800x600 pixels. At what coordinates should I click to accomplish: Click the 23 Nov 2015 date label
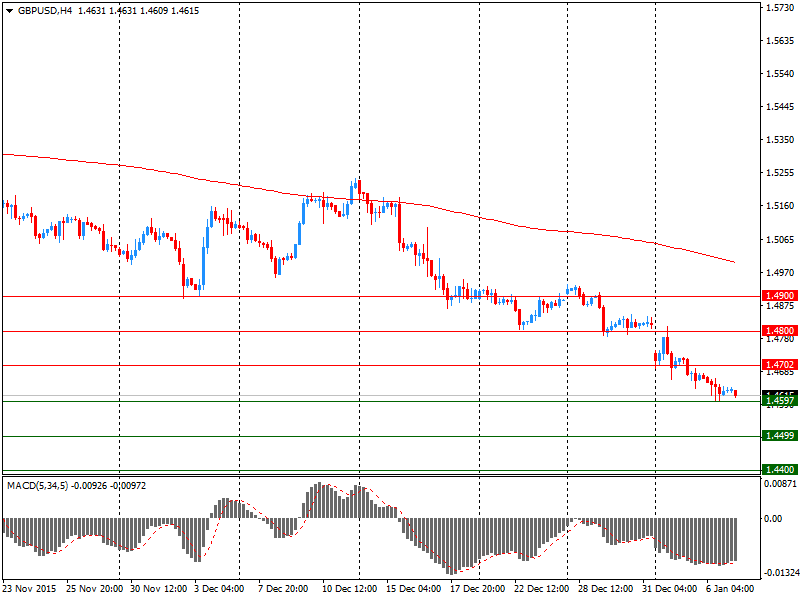(29, 589)
